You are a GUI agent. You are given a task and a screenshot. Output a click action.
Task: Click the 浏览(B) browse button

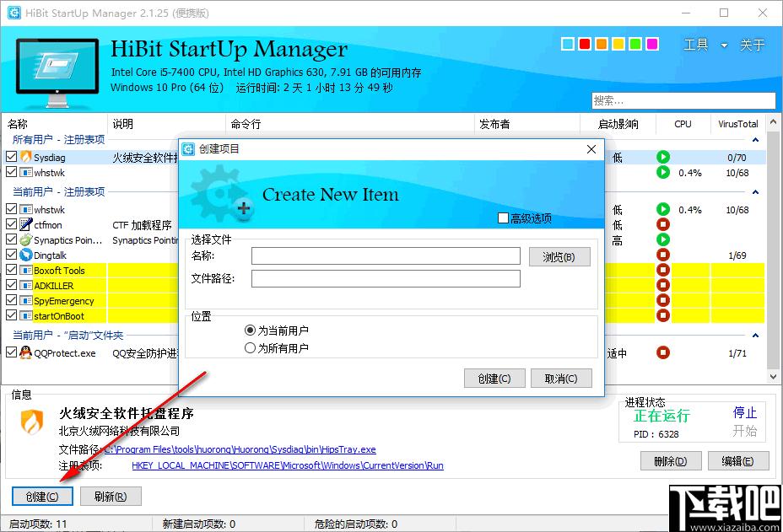pyautogui.click(x=559, y=257)
